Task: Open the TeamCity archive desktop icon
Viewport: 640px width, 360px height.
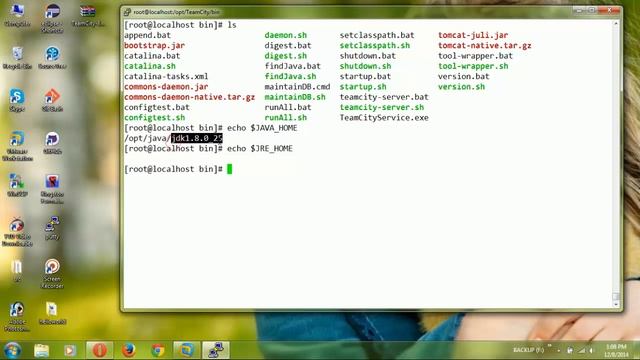Action: coord(88,16)
